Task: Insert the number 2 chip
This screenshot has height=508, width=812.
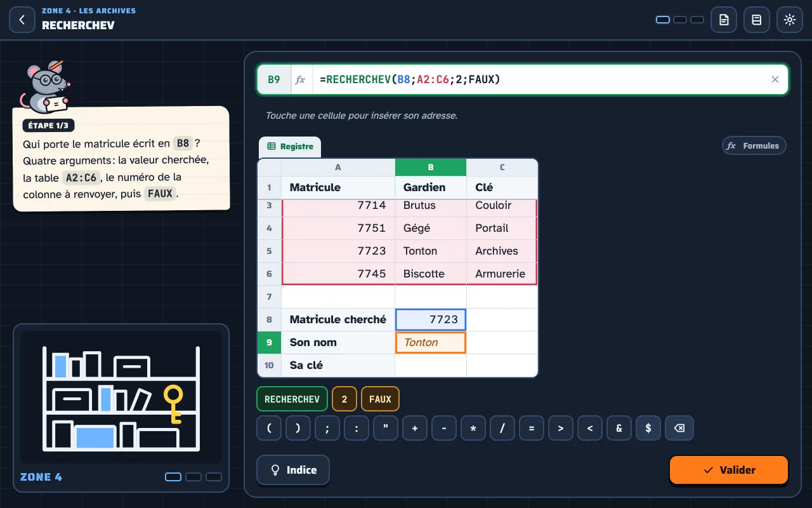Action: pos(344,399)
